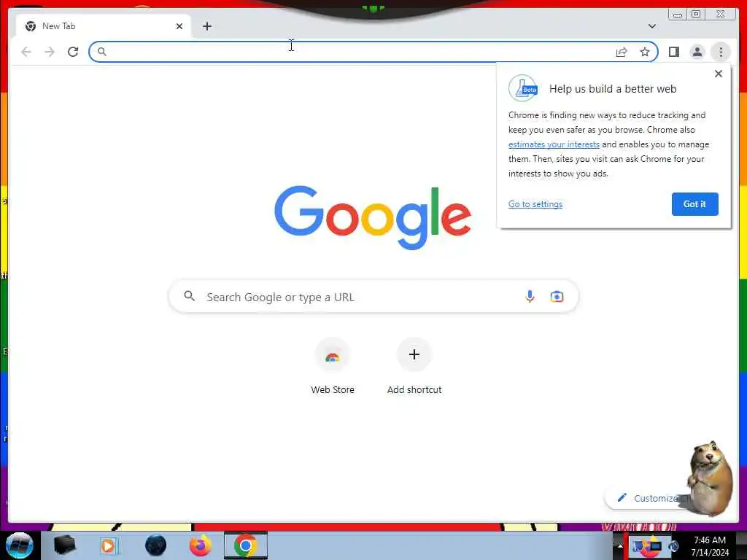Image resolution: width=747 pixels, height=560 pixels.
Task: Start voice search with the microphone icon
Action: [x=530, y=297]
